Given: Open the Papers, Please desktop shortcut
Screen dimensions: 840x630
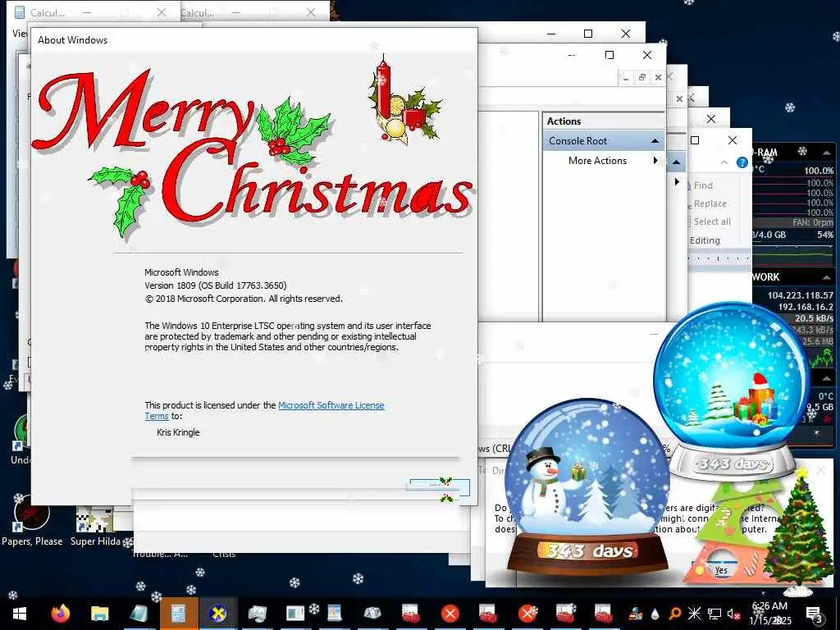Looking at the screenshot, I should [32, 521].
